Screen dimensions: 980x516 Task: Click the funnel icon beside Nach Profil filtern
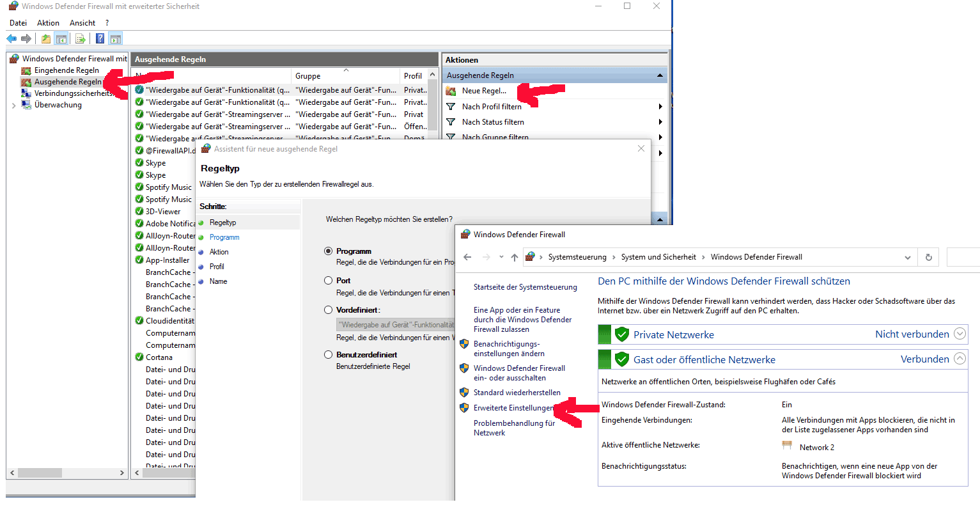[x=451, y=107]
